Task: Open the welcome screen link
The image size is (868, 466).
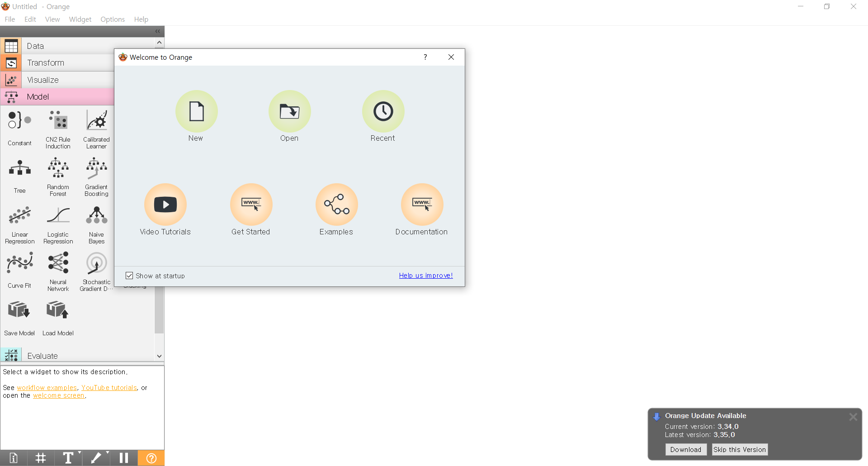Action: 59,395
